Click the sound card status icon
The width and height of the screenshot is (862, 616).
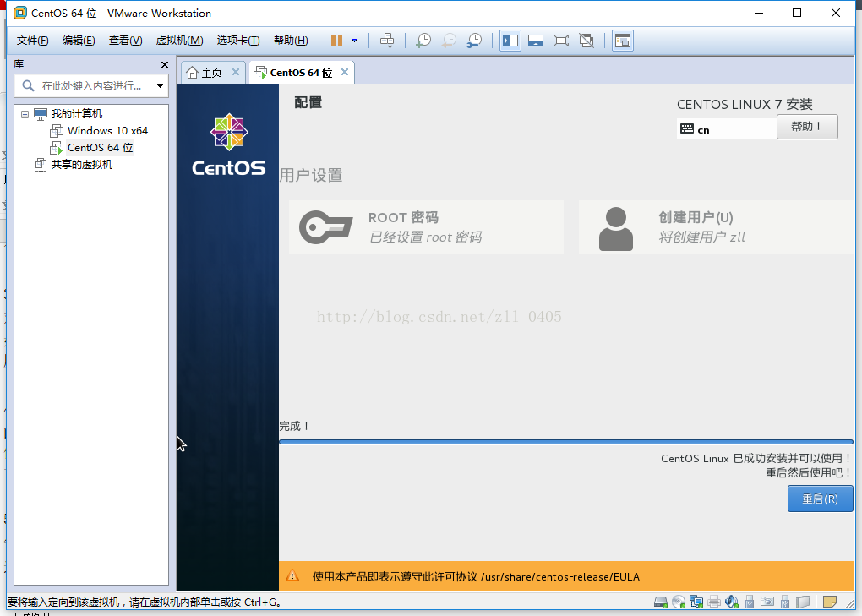[732, 602]
